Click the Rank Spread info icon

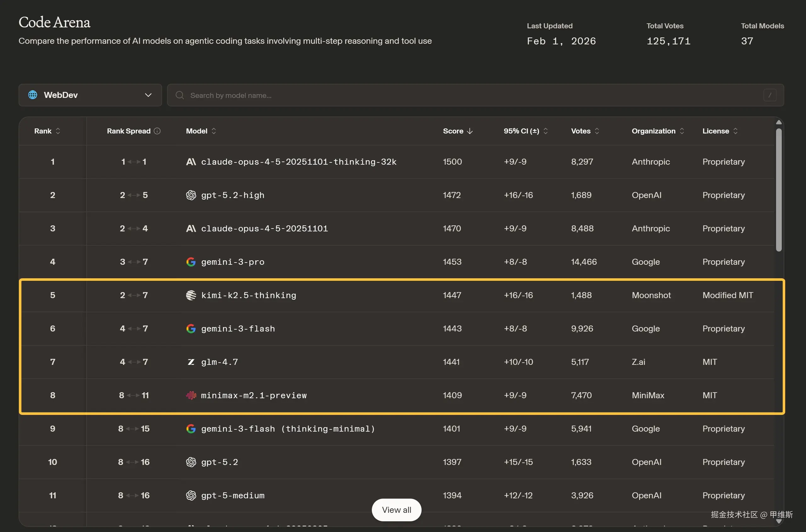tap(157, 131)
